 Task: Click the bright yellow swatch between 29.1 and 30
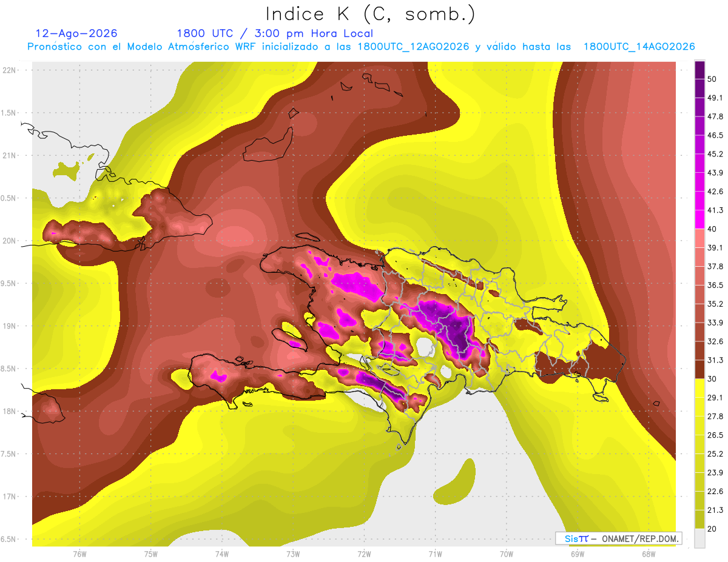click(699, 388)
